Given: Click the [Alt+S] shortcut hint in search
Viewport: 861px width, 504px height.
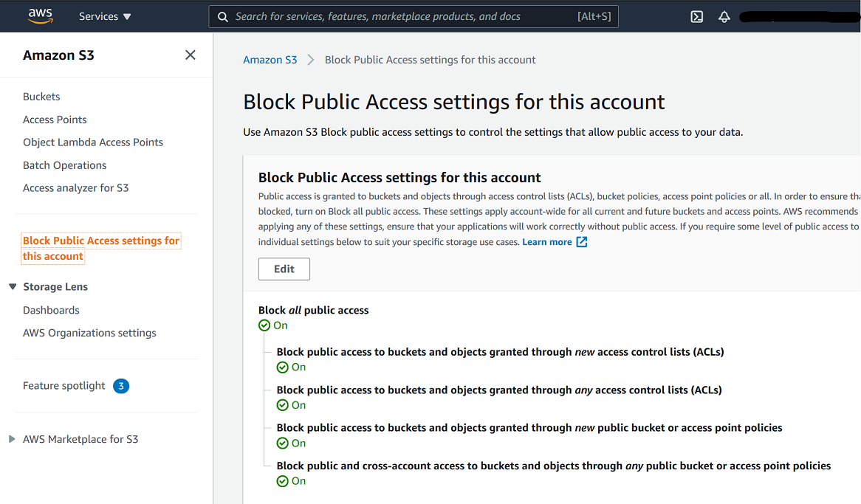Looking at the screenshot, I should pos(594,16).
